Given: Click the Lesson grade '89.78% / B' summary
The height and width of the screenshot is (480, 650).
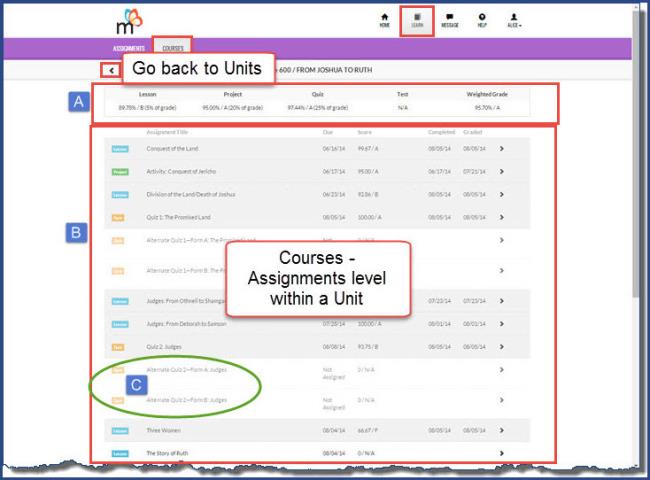Looking at the screenshot, I should [147, 108].
